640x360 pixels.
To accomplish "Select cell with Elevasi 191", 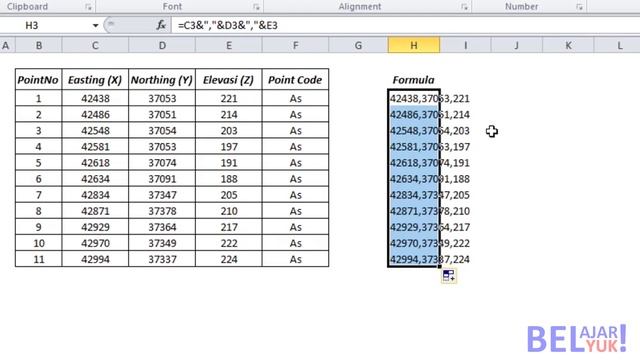I will [229, 162].
